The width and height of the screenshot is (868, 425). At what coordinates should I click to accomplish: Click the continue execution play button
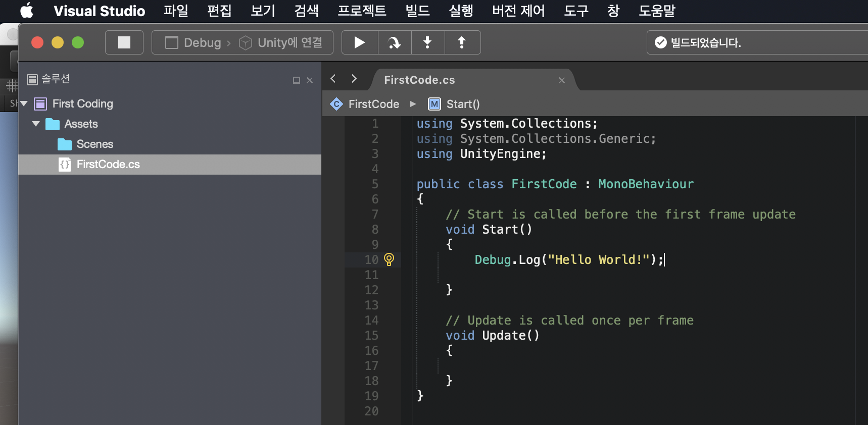(x=360, y=42)
